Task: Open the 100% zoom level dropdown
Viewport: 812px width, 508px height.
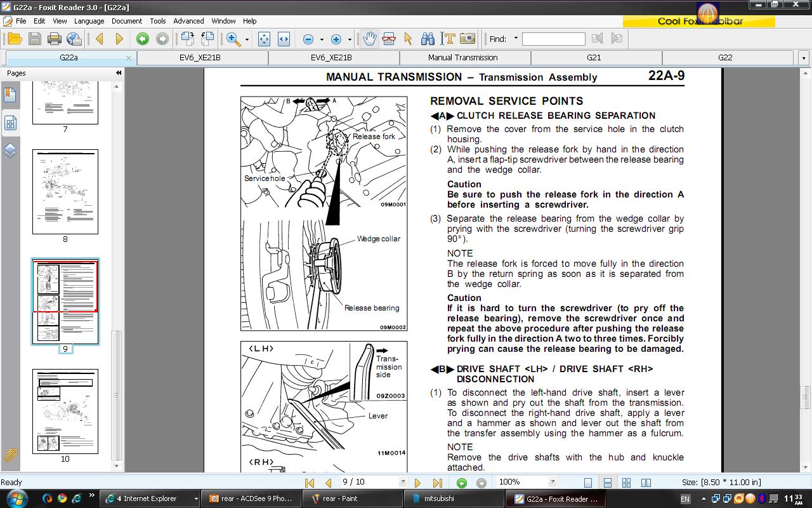Action: coord(552,482)
